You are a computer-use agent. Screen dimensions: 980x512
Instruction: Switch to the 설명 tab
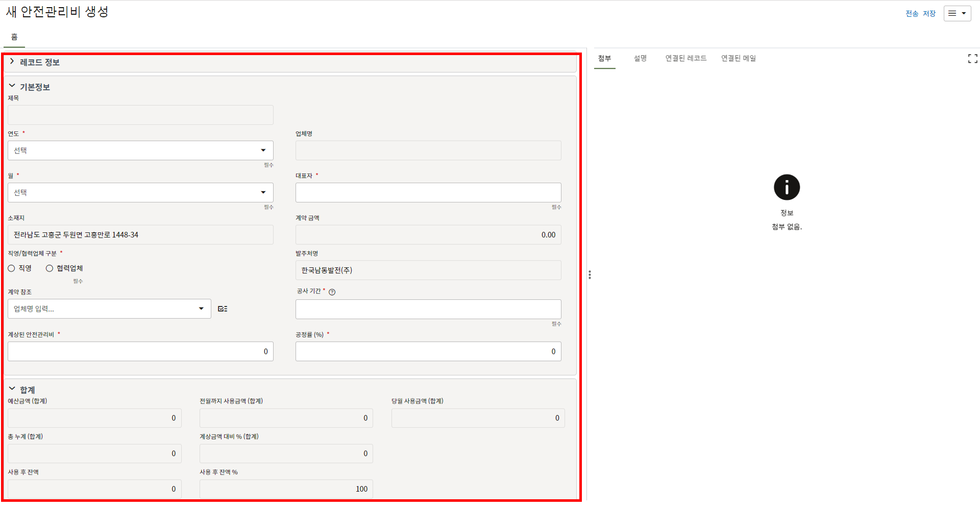click(640, 59)
